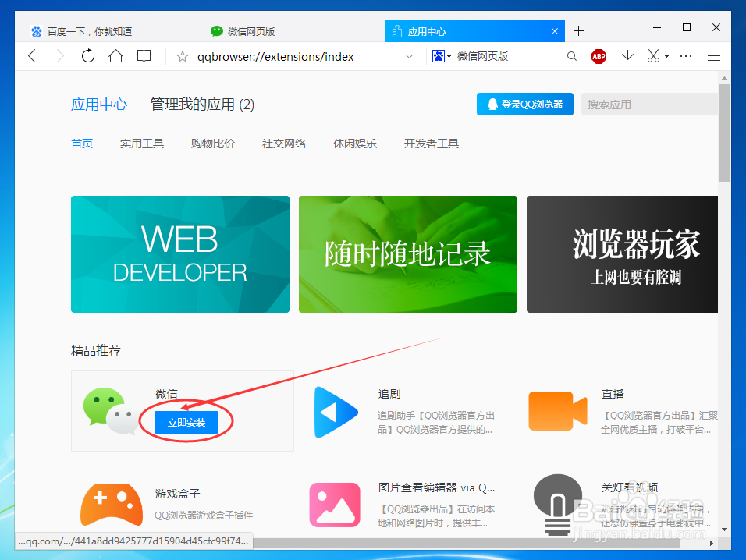Open the reading mode book icon
The width and height of the screenshot is (746, 560).
(x=144, y=56)
